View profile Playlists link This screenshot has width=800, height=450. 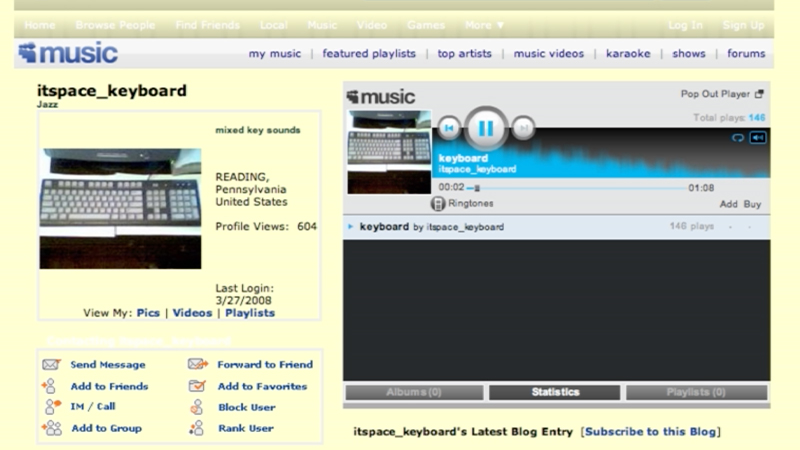pyautogui.click(x=250, y=313)
